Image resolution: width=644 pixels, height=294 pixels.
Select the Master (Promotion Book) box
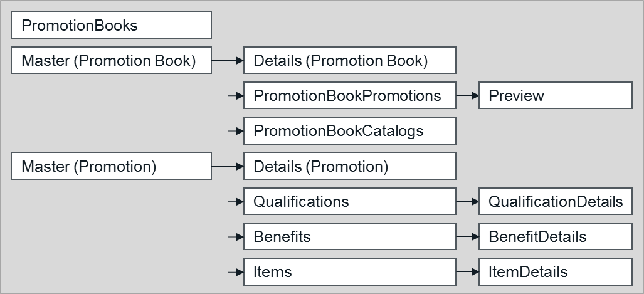tap(111, 61)
